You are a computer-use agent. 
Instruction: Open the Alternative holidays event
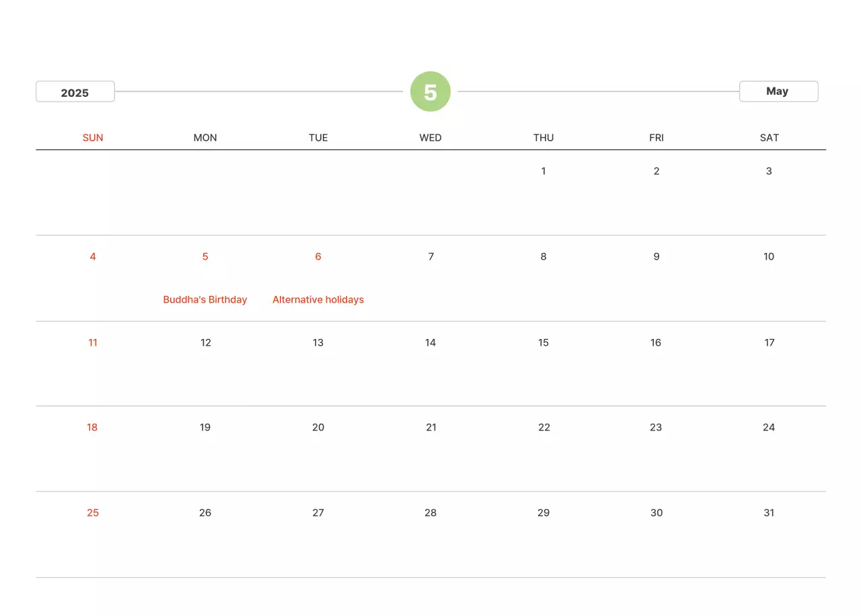tap(318, 300)
